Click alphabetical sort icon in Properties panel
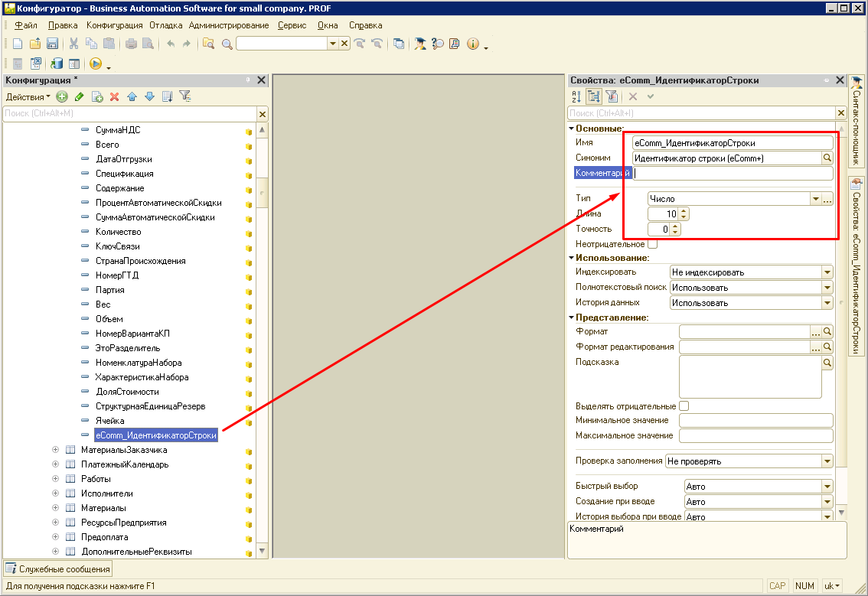The height and width of the screenshot is (596, 868). 576,96
